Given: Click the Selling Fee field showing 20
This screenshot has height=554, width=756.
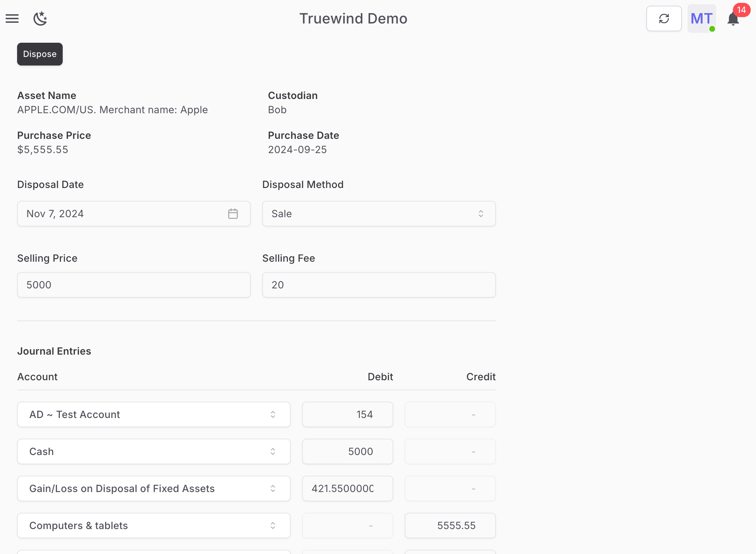Looking at the screenshot, I should 379,285.
